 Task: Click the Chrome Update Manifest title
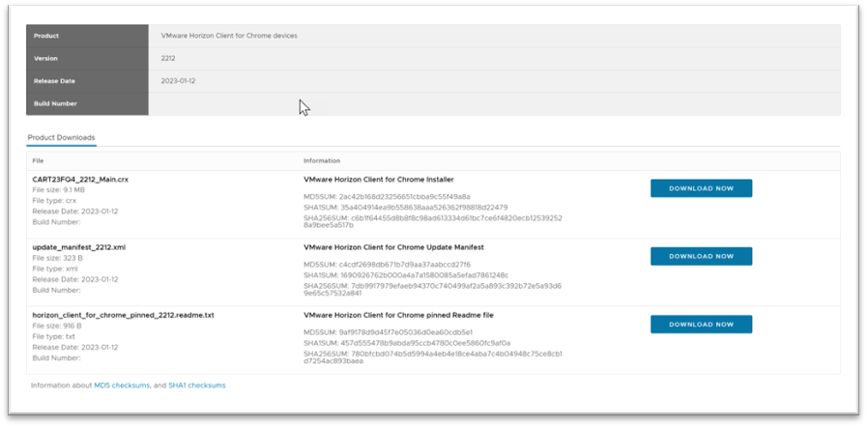pyautogui.click(x=392, y=247)
